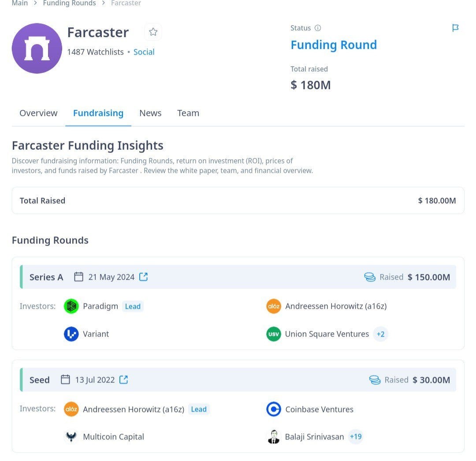Click the Lead badge next to Paradigm

point(133,306)
